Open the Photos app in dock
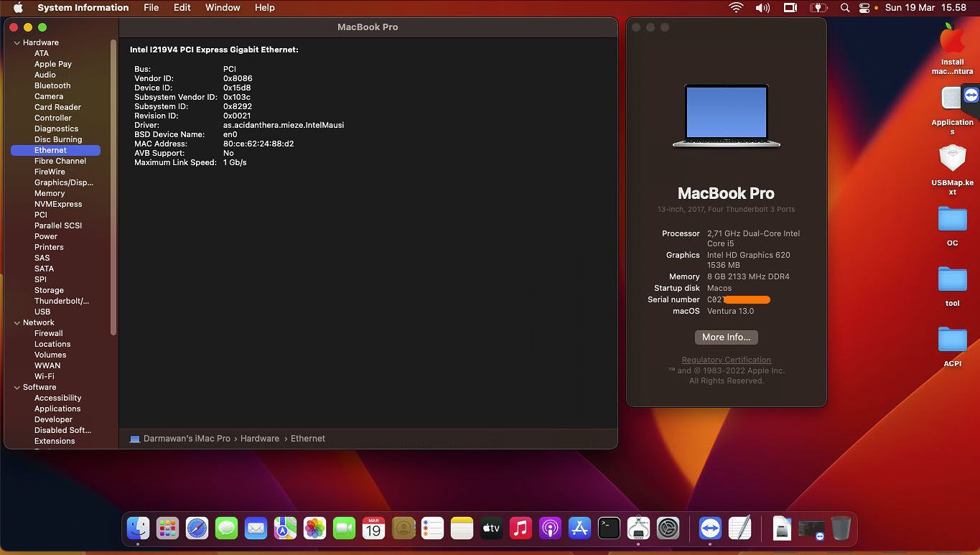Screen dimensions: 980x555 point(314,529)
